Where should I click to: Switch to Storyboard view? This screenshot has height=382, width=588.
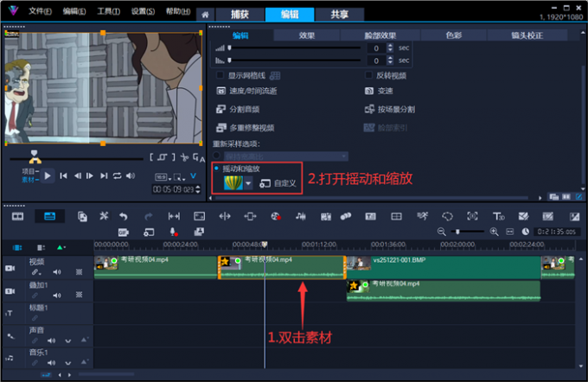pos(17,216)
